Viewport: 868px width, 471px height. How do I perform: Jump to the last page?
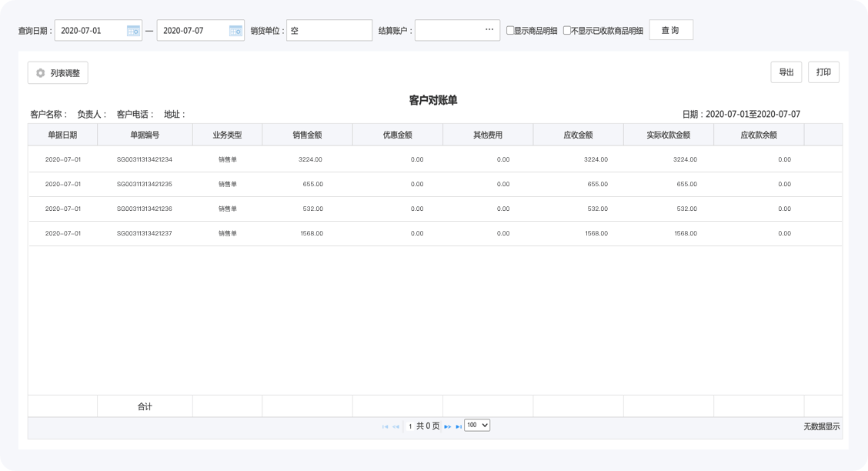coord(458,426)
